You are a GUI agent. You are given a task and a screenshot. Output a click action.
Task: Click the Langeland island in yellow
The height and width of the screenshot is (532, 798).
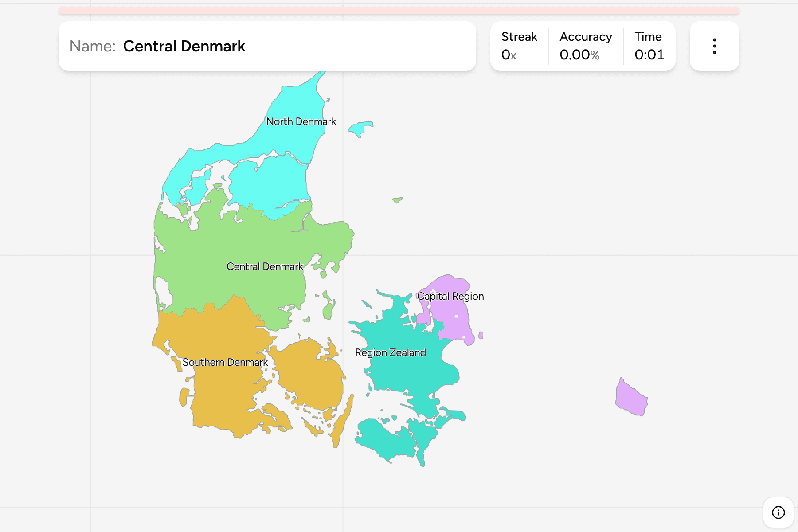342,421
